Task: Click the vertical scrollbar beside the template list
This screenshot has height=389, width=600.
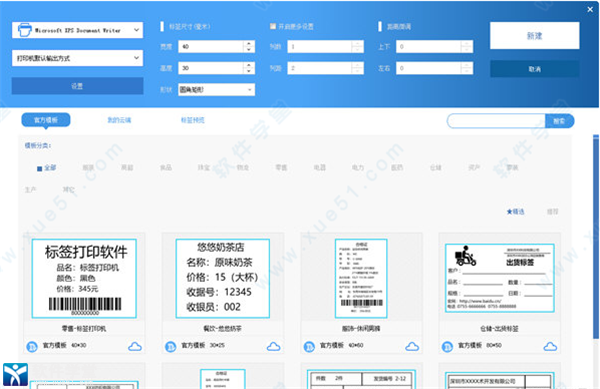Action: coord(596,237)
